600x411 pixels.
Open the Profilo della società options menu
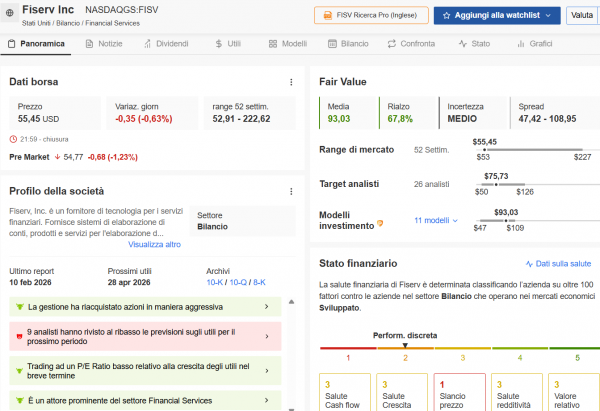(291, 191)
